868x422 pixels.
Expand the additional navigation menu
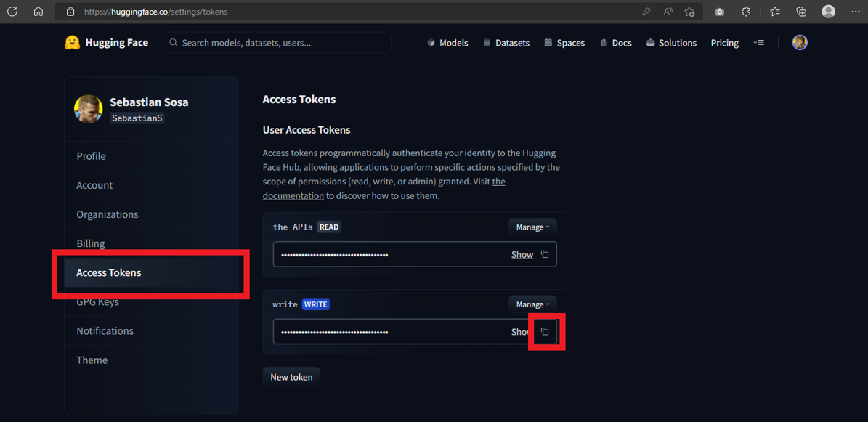click(x=758, y=43)
